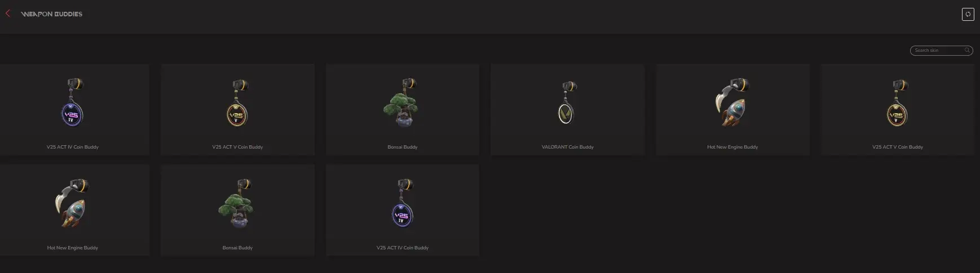Focus the Search skin input field
Image resolution: width=980 pixels, height=273 pixels.
[937, 51]
